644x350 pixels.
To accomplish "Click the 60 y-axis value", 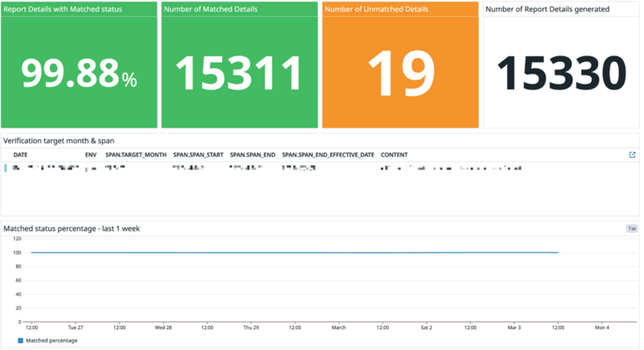I will 19,280.
